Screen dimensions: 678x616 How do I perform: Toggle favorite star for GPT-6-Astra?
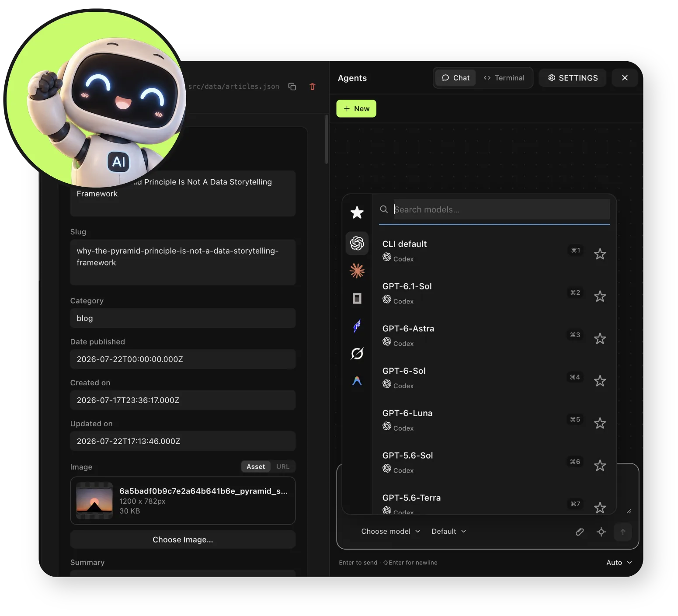(x=600, y=338)
